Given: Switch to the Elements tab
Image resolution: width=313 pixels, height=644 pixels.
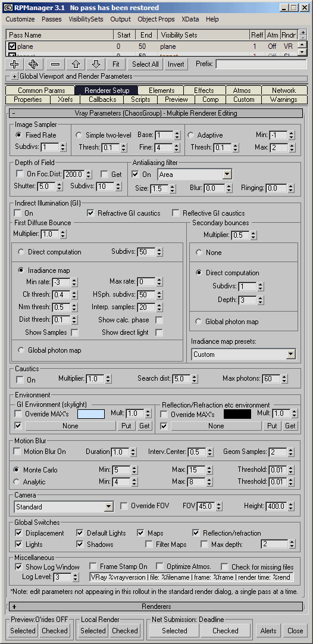Looking at the screenshot, I should tap(162, 91).
